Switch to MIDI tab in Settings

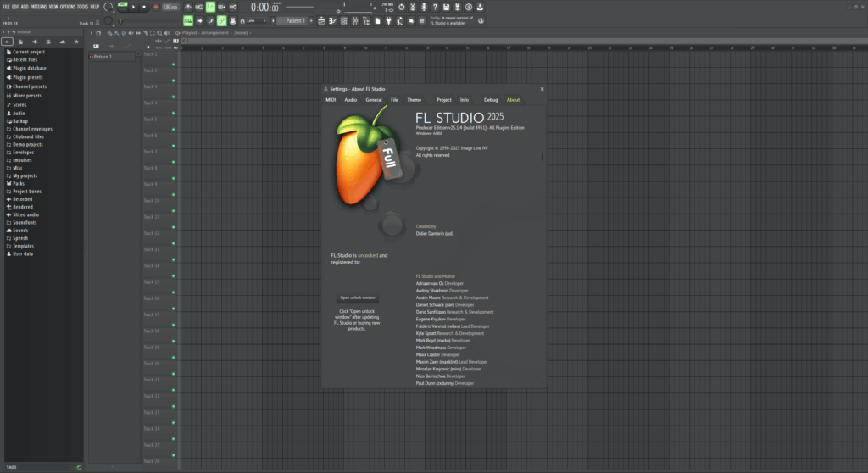tap(331, 100)
